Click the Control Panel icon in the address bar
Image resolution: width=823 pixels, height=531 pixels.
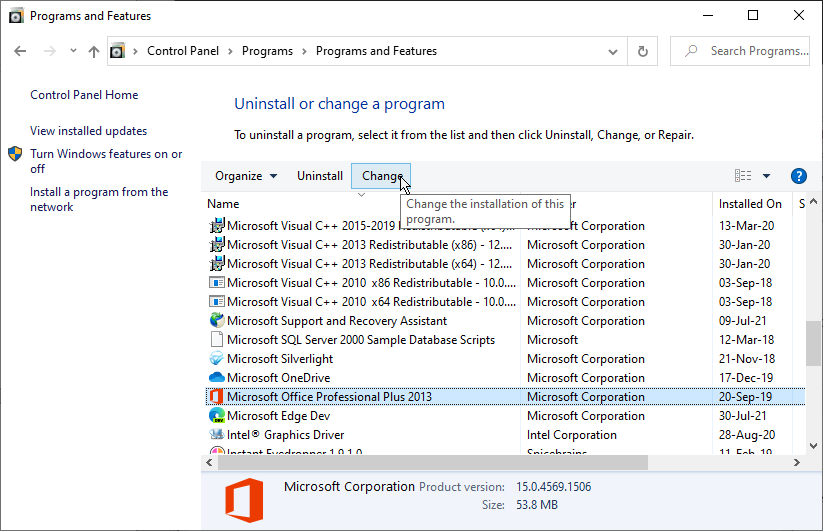point(117,51)
